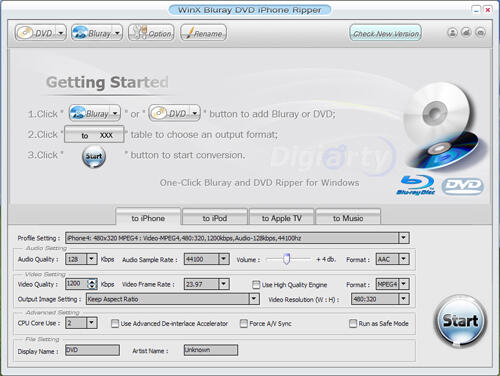Screen dimensions: 500x376
Task: Toggle the Force A/V Sync checkbox
Action: (244, 323)
